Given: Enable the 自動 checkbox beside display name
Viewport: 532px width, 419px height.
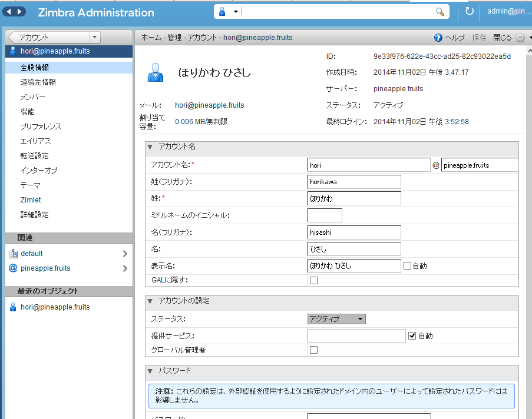Looking at the screenshot, I should click(x=407, y=266).
